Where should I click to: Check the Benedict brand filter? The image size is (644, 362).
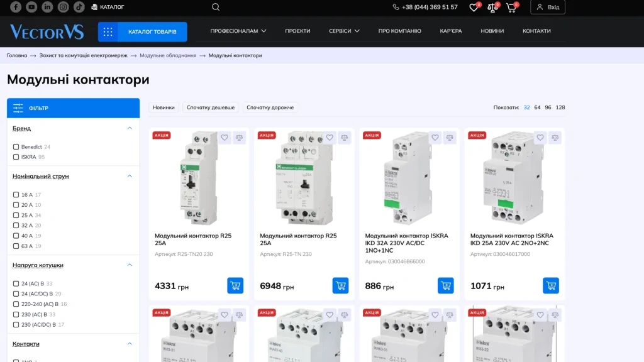(x=16, y=146)
